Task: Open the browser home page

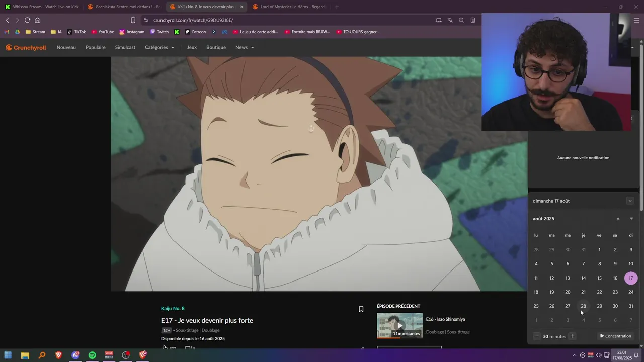Action: 37,20
